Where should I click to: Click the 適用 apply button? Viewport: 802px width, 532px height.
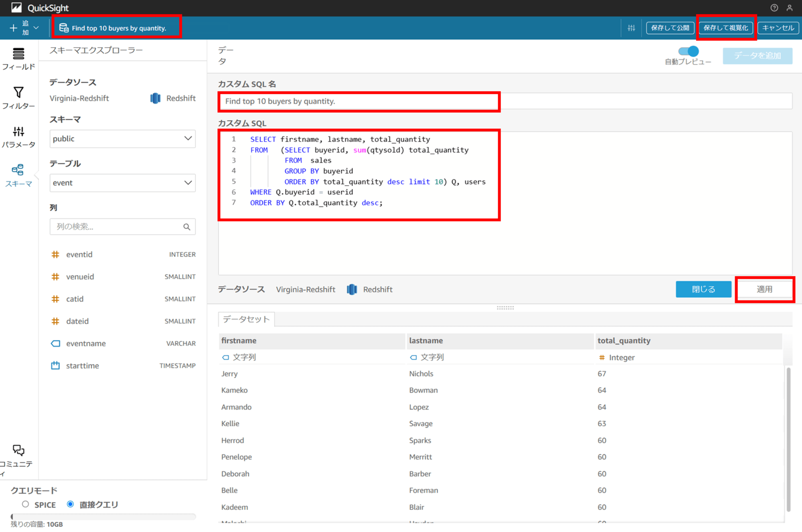[765, 289]
